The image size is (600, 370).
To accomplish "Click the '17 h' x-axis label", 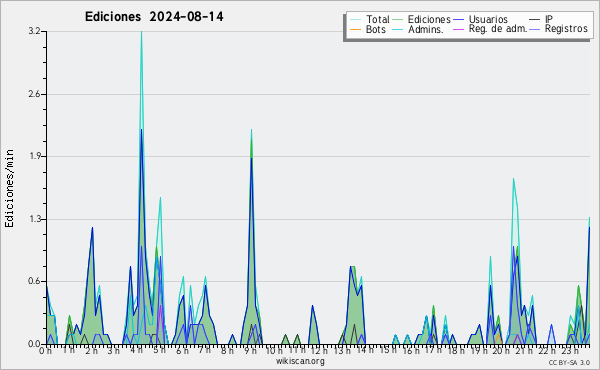I will click(x=433, y=350).
